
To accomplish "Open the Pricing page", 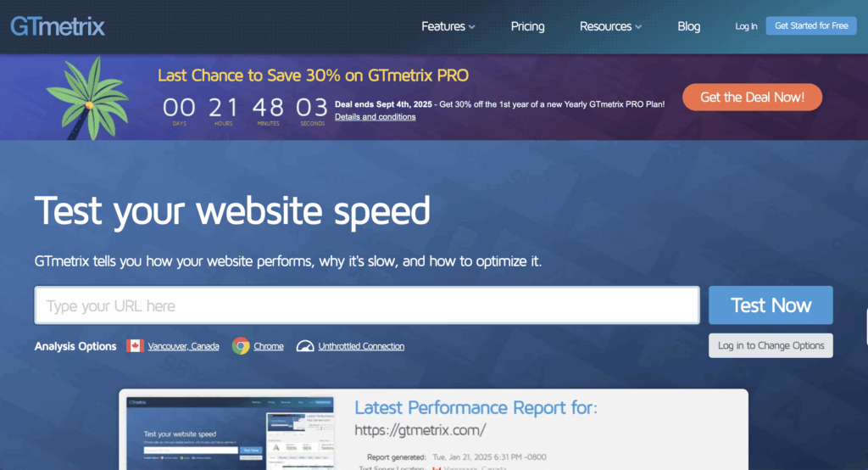I will click(x=527, y=26).
